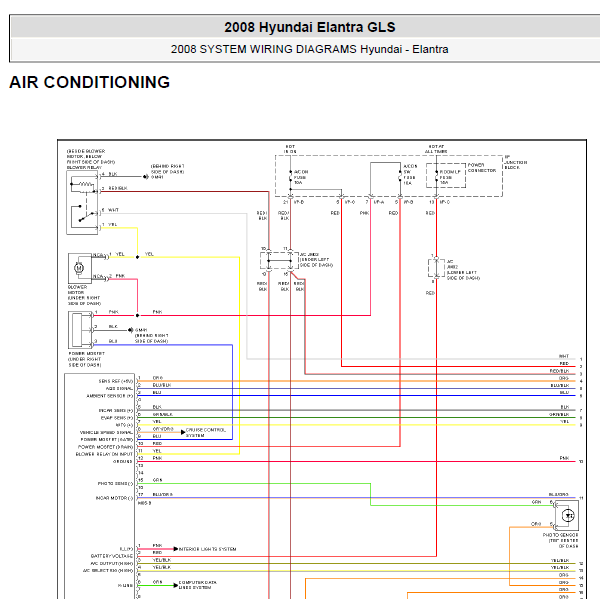600x599 pixels.
Task: Click the blower relay coil and switch symbol
Action: (83, 202)
